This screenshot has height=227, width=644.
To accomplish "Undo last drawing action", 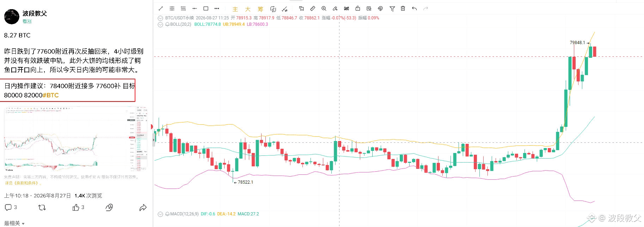I will tap(414, 8).
